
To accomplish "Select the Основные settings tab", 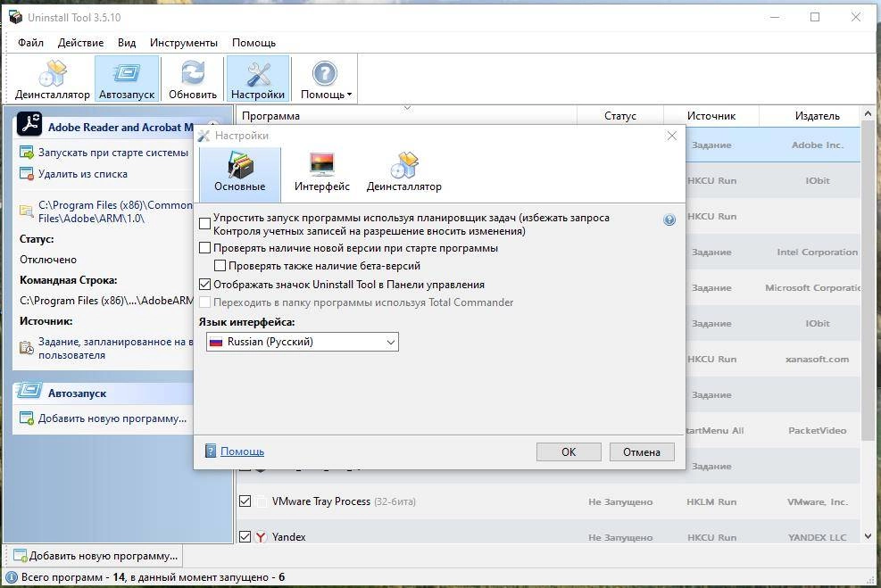I will [240, 175].
